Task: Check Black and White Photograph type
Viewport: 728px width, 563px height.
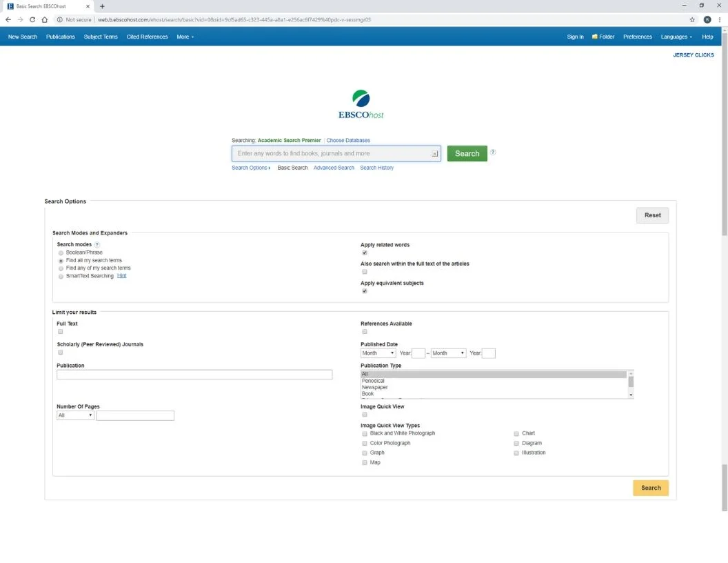Action: 365,433
